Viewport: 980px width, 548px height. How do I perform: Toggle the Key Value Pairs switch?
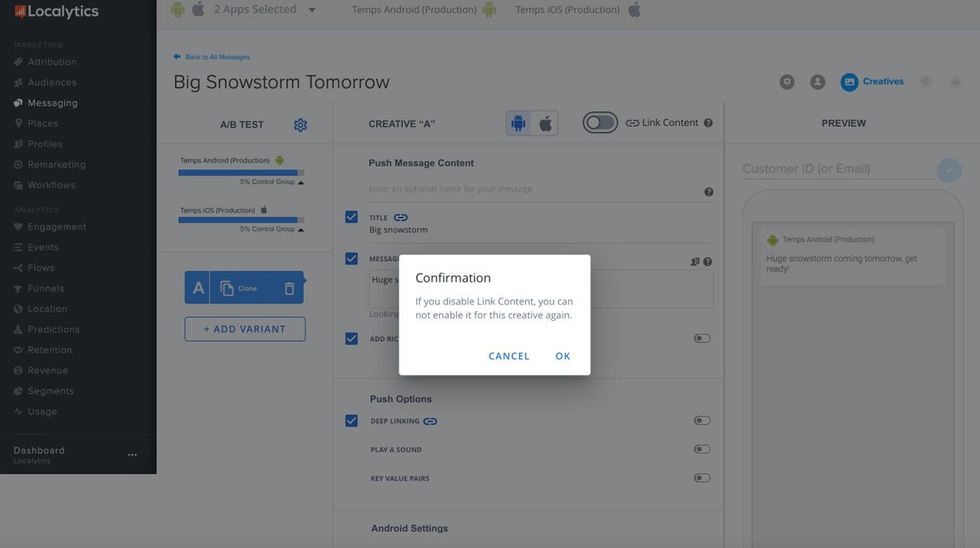(x=701, y=478)
